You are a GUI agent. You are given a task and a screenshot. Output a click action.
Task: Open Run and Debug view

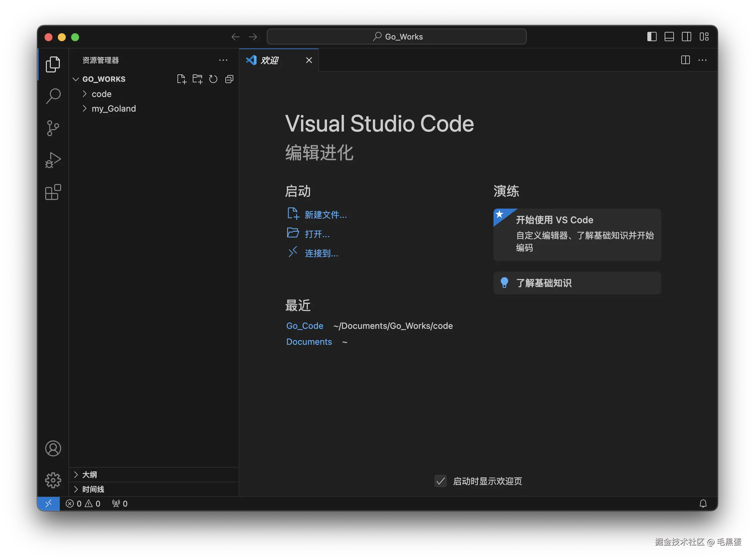[x=53, y=160]
